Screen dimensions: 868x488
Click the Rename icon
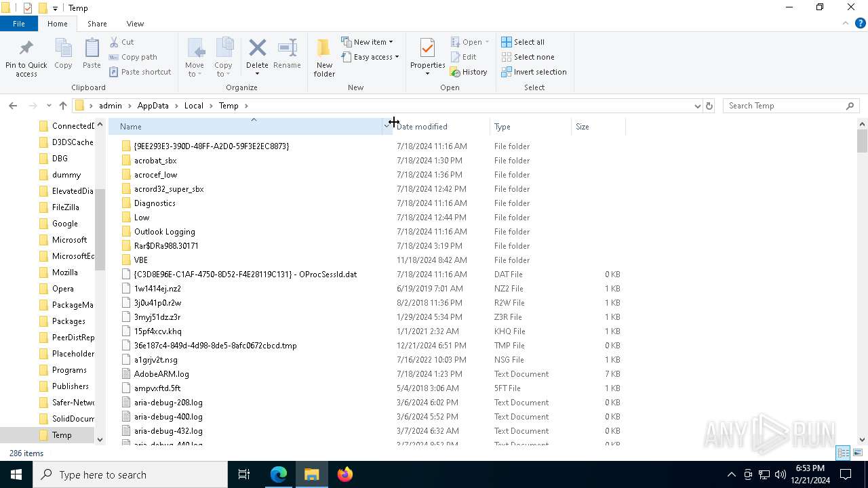(287, 47)
